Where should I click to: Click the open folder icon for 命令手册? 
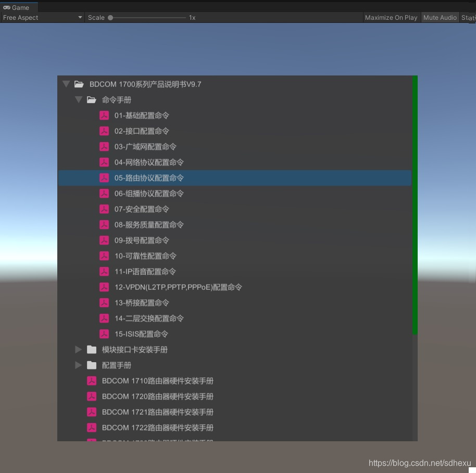coord(91,100)
